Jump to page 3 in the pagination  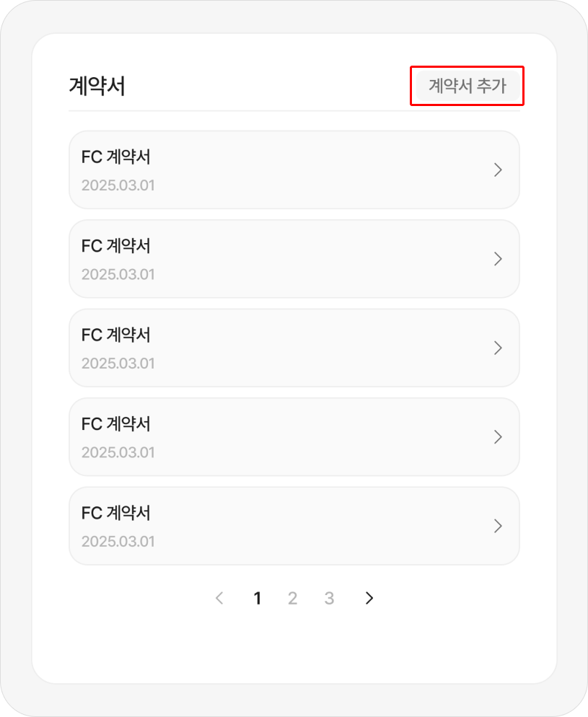[329, 598]
